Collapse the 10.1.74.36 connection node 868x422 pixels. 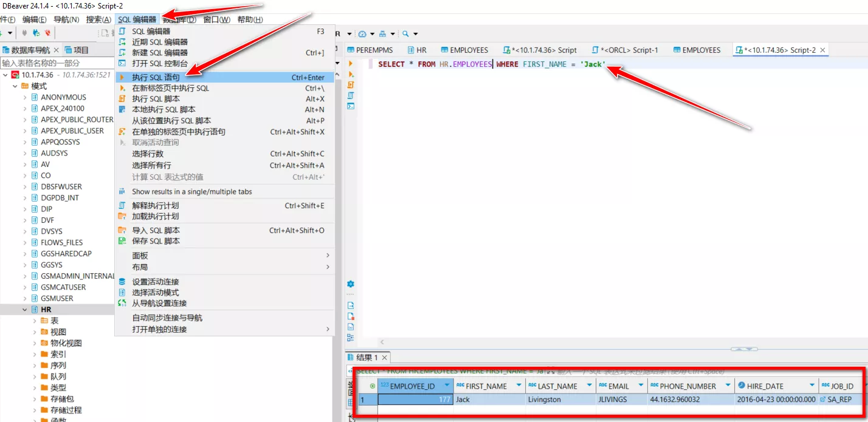coord(6,75)
